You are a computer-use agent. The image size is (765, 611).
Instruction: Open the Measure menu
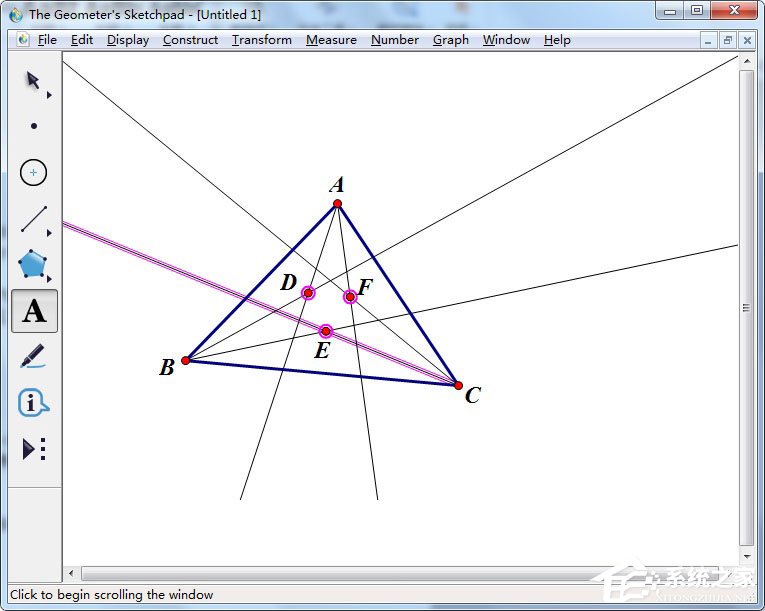(331, 40)
